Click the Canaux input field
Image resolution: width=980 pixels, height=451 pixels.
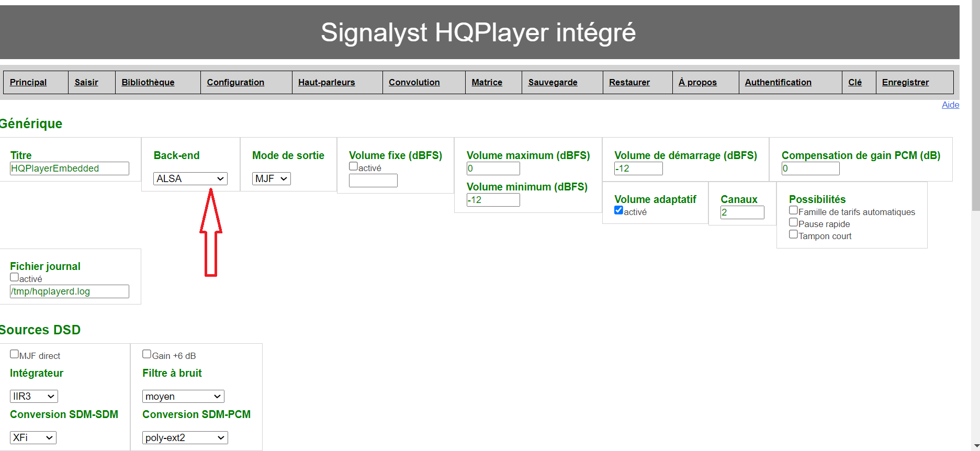(742, 212)
